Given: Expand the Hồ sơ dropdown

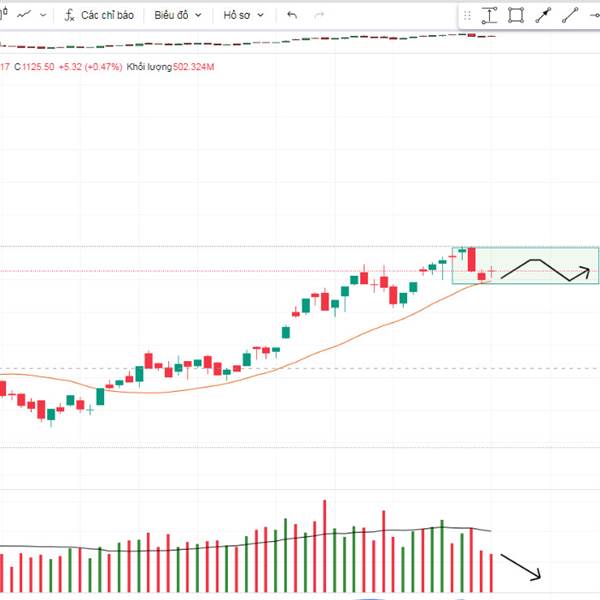Looking at the screenshot, I should coord(243,15).
